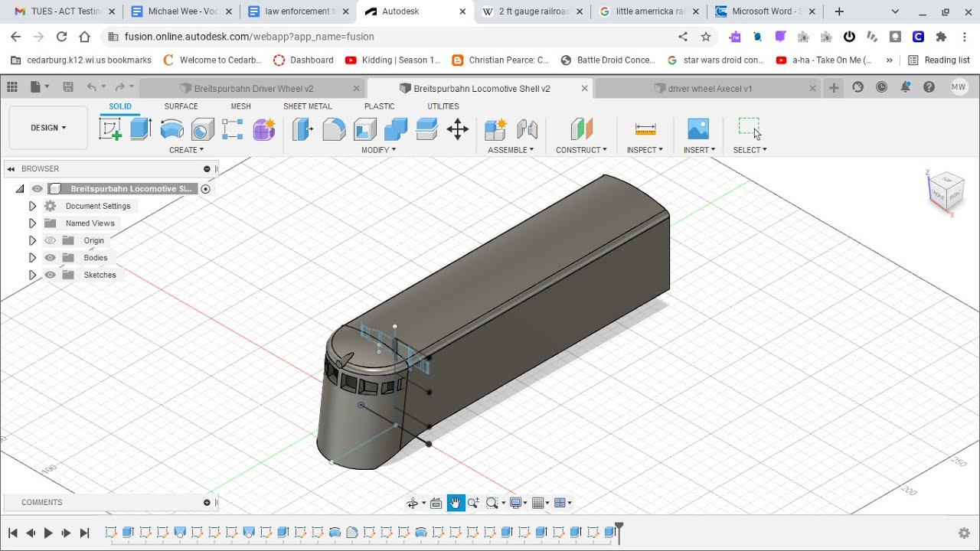980x551 pixels.
Task: Open the Insert image tool
Action: coord(698,129)
